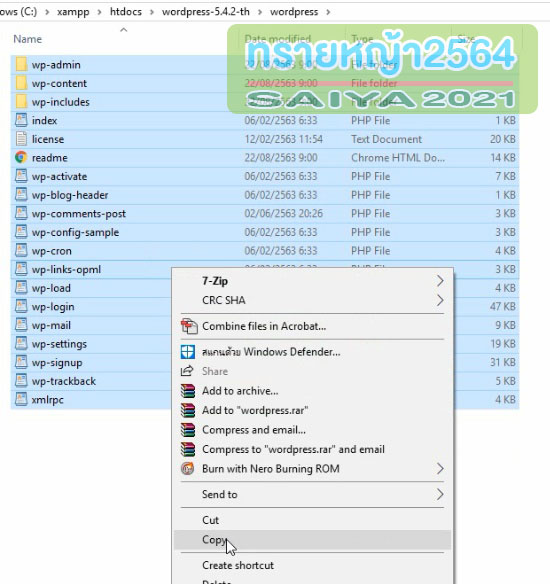Click the readme Chrome HTML icon
Image resolution: width=550 pixels, height=584 pixels.
(x=21, y=158)
